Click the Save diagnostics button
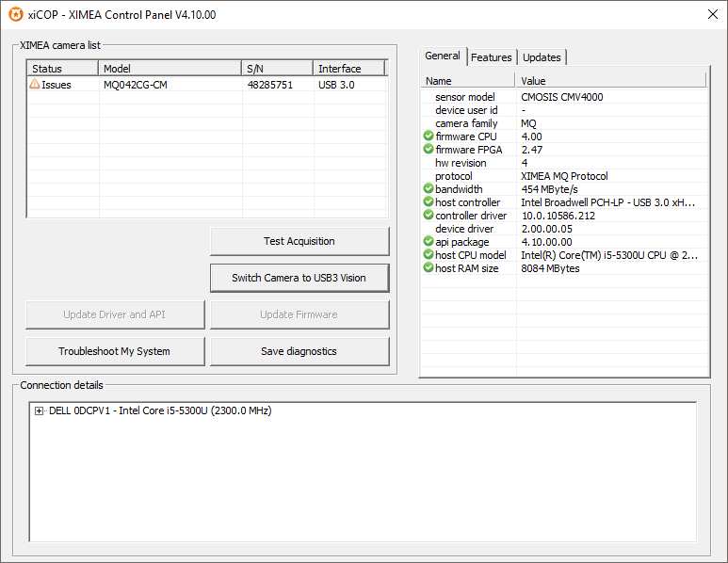The height and width of the screenshot is (563, 728). (299, 351)
